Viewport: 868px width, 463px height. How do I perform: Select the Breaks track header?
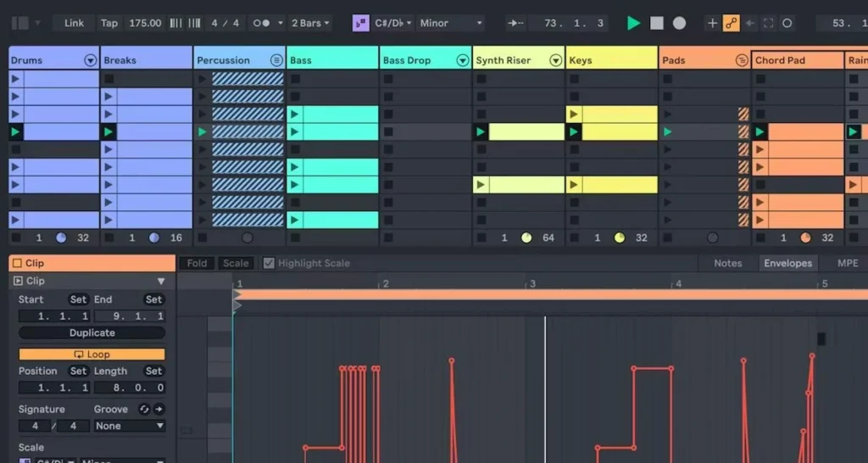(x=146, y=60)
